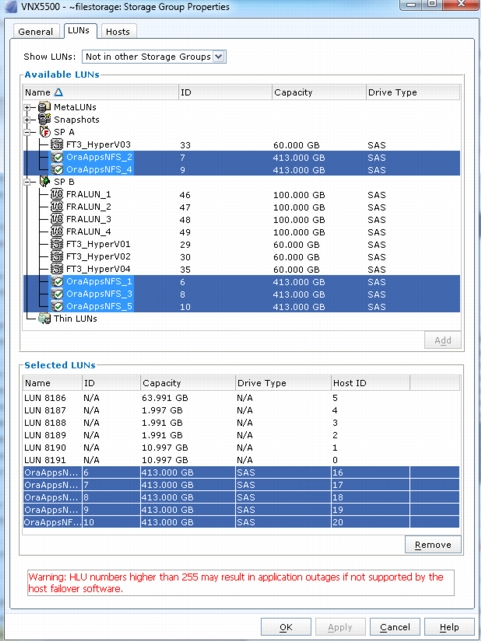Select FRALUN_3 in Available LUNs

point(88,219)
